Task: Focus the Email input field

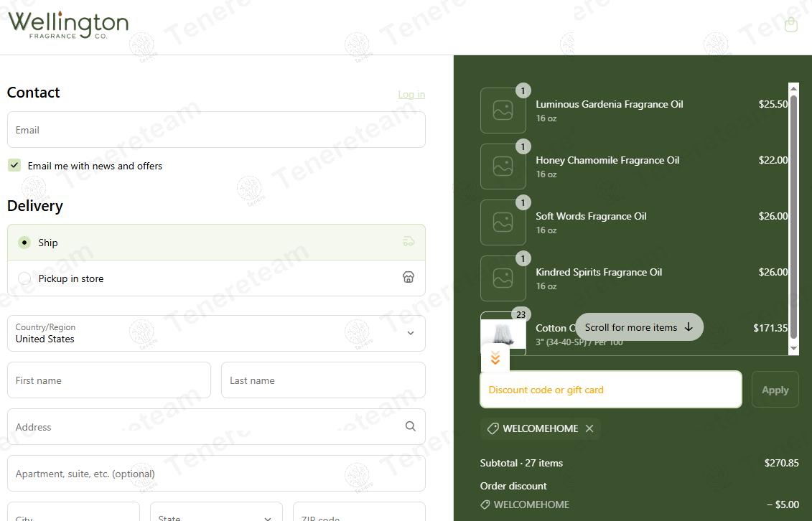Action: tap(216, 130)
